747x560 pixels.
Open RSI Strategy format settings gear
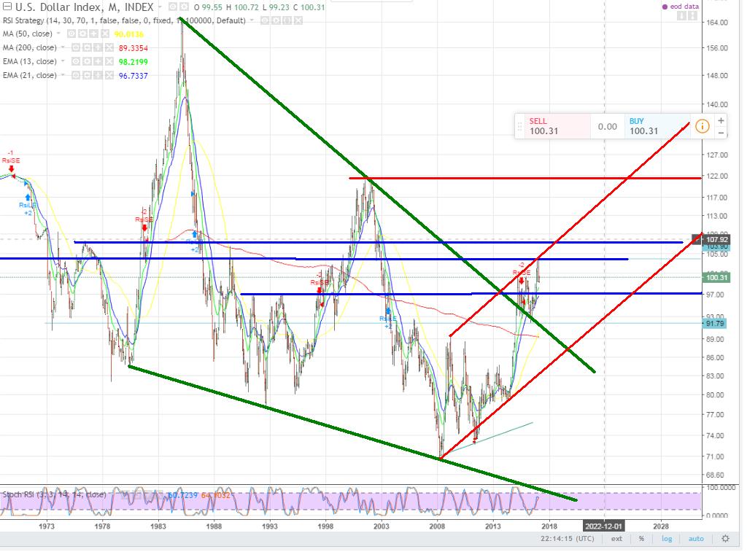coord(276,20)
